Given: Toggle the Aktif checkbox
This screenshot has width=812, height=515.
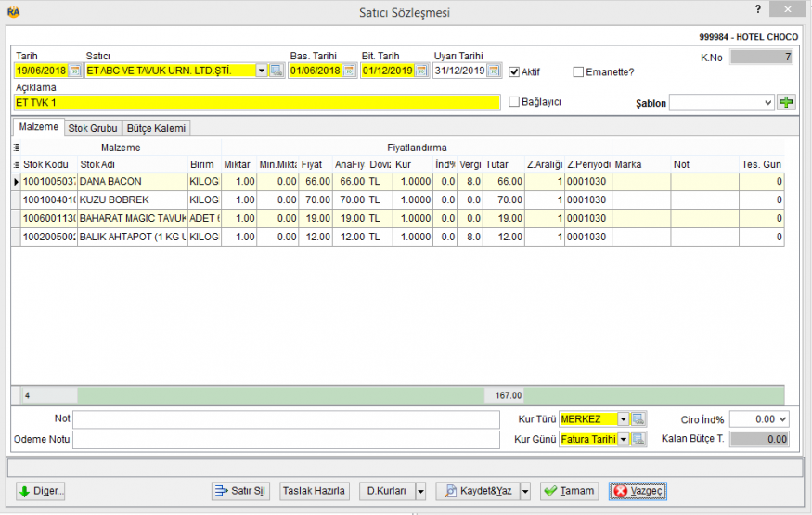Looking at the screenshot, I should click(x=514, y=72).
